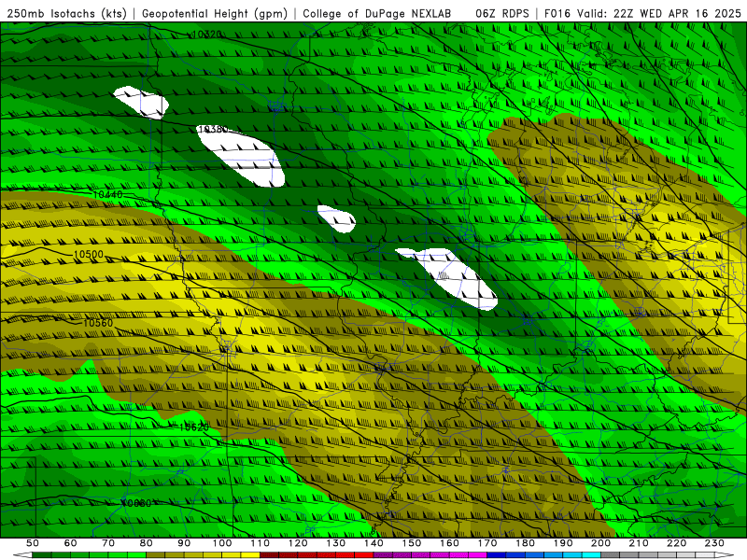Click the legend value 200
This screenshot has width=747, height=560.
[x=600, y=543]
